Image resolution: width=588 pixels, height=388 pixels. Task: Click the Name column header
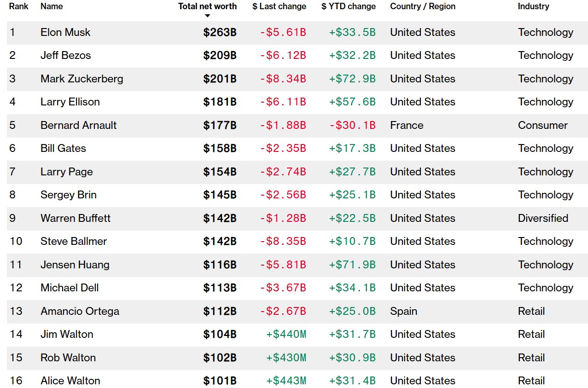pos(52,6)
